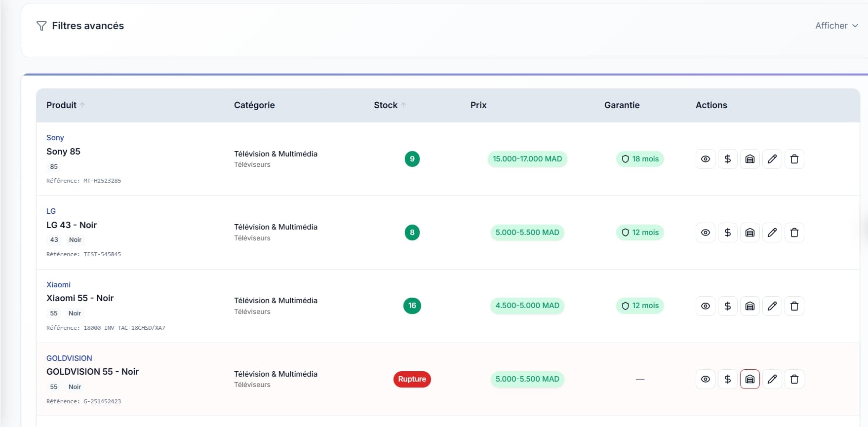The width and height of the screenshot is (868, 427).
Task: Click the Prix column header
Action: [478, 105]
